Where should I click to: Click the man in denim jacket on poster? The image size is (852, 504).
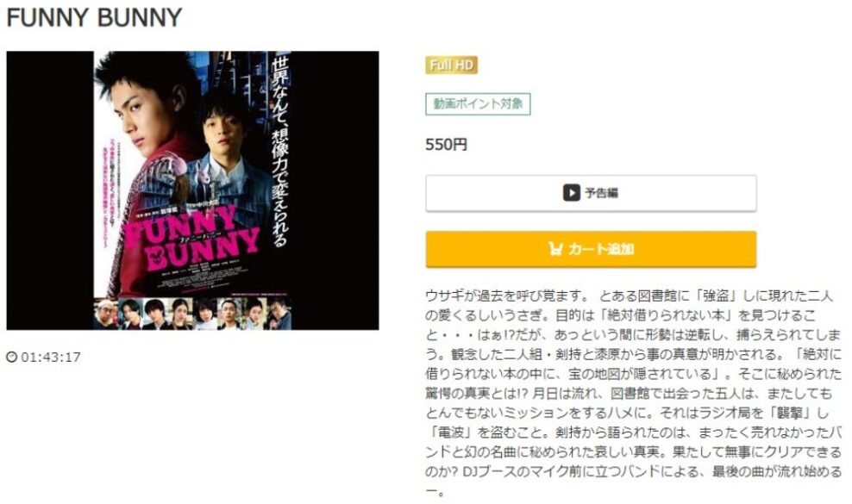point(229,158)
